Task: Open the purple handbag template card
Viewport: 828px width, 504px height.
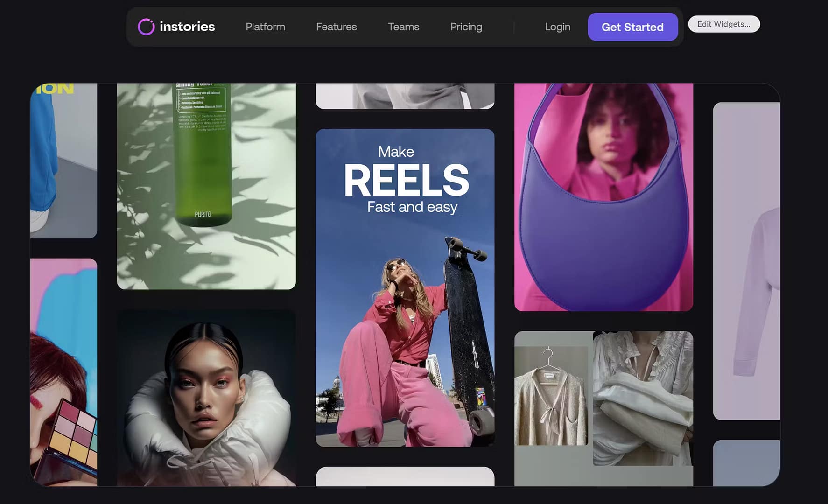Action: click(603, 196)
